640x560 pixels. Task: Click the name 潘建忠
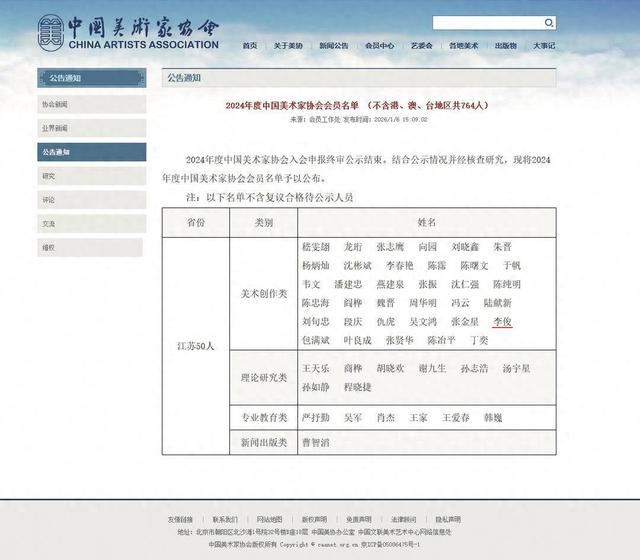[348, 284]
